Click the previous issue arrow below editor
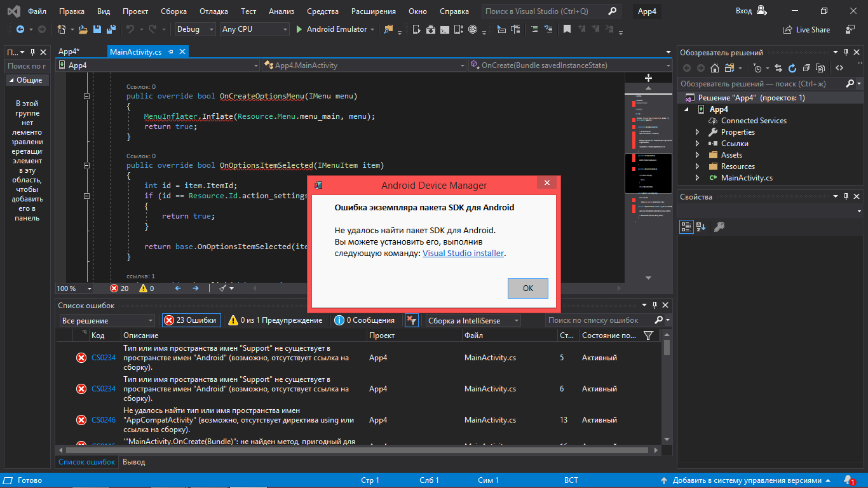This screenshot has width=868, height=488. pyautogui.click(x=178, y=288)
